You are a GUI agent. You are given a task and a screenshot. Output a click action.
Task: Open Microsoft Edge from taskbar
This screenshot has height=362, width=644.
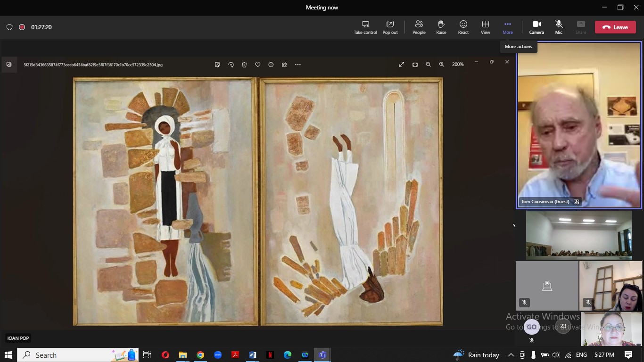288,355
